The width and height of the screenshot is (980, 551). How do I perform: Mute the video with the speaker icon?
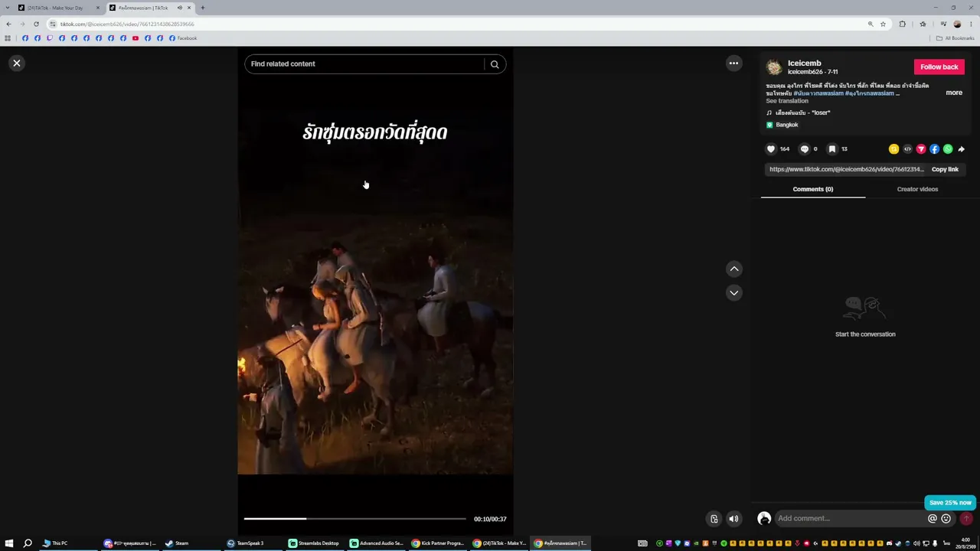coord(733,519)
